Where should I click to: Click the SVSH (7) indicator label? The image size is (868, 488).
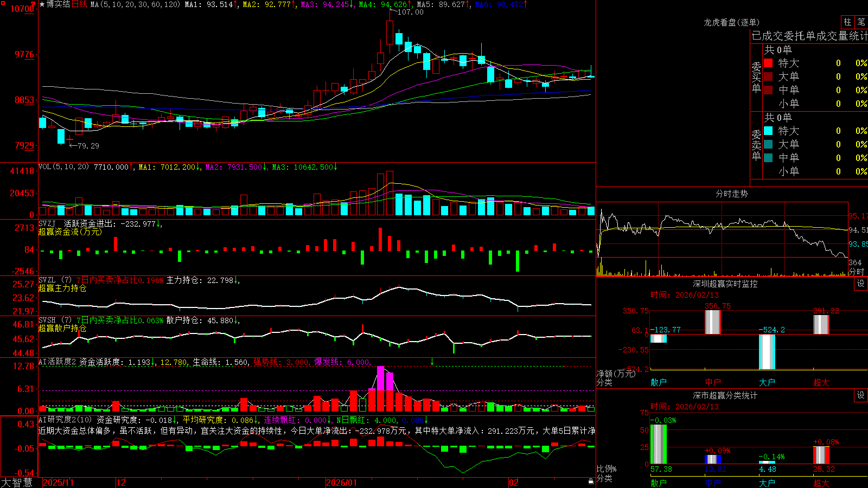click(x=55, y=320)
